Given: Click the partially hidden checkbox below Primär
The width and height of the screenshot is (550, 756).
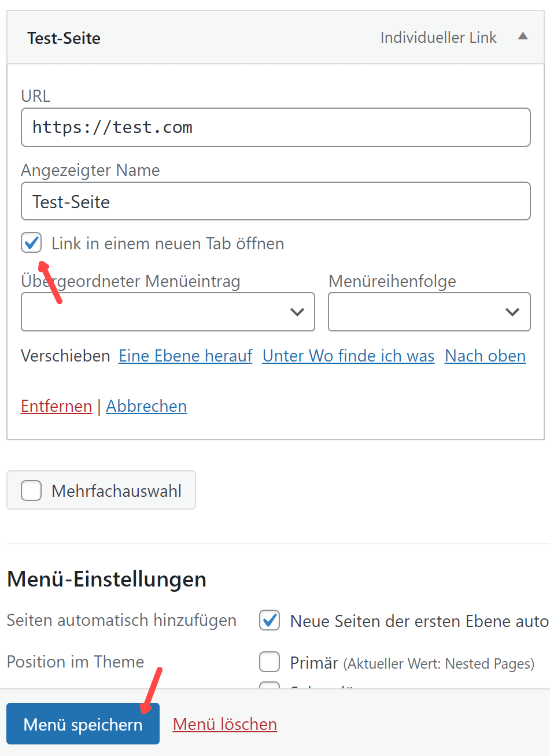Looking at the screenshot, I should [270, 686].
